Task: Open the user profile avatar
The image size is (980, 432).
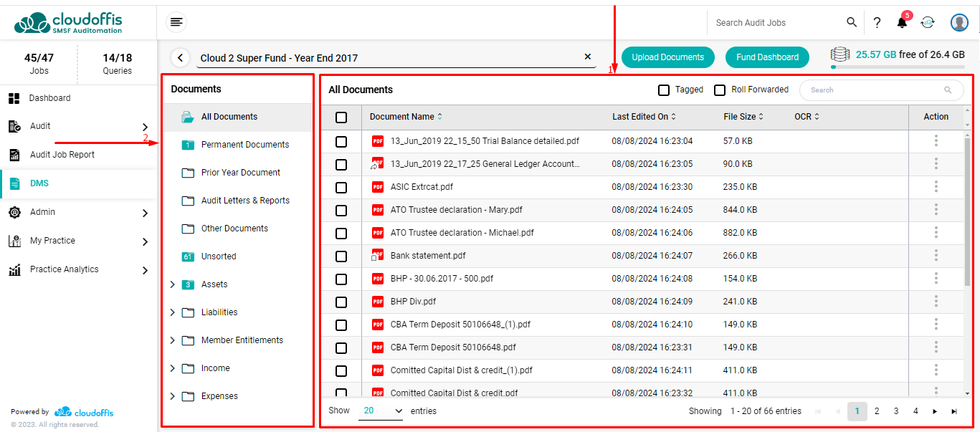Action: (x=960, y=22)
